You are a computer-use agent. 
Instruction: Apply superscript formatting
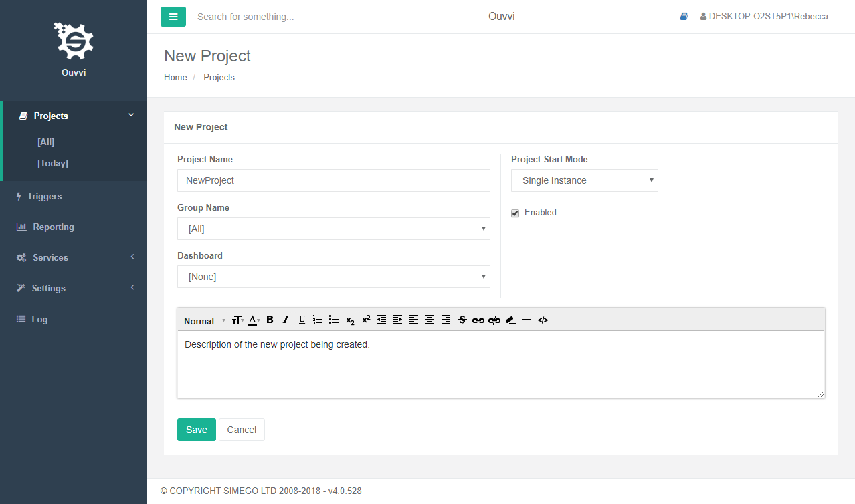[366, 320]
